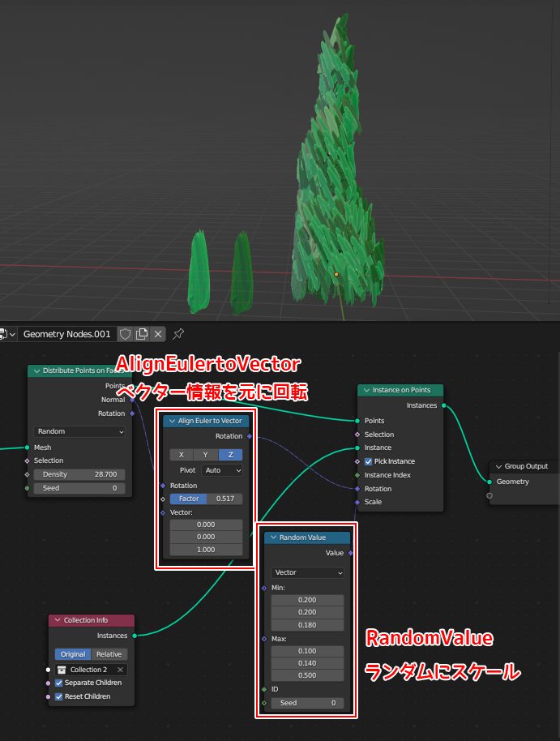Disable Separate Children checkbox
This screenshot has width=560, height=741.
(58, 683)
